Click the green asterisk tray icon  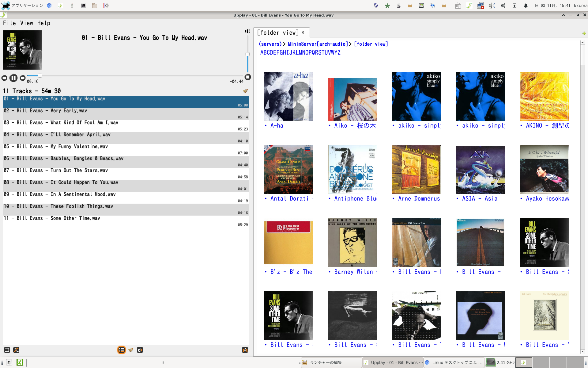pyautogui.click(x=387, y=6)
